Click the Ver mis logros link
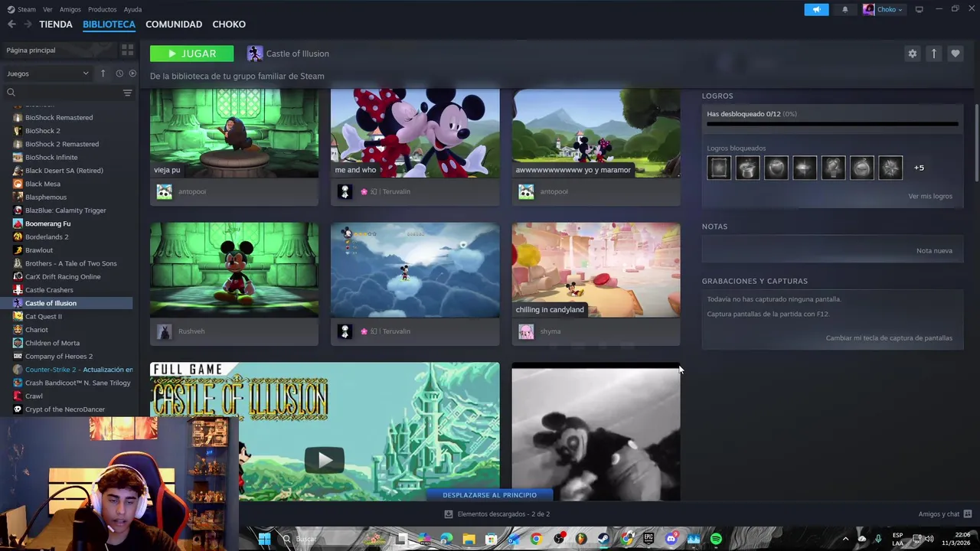The height and width of the screenshot is (551, 980). [x=930, y=196]
